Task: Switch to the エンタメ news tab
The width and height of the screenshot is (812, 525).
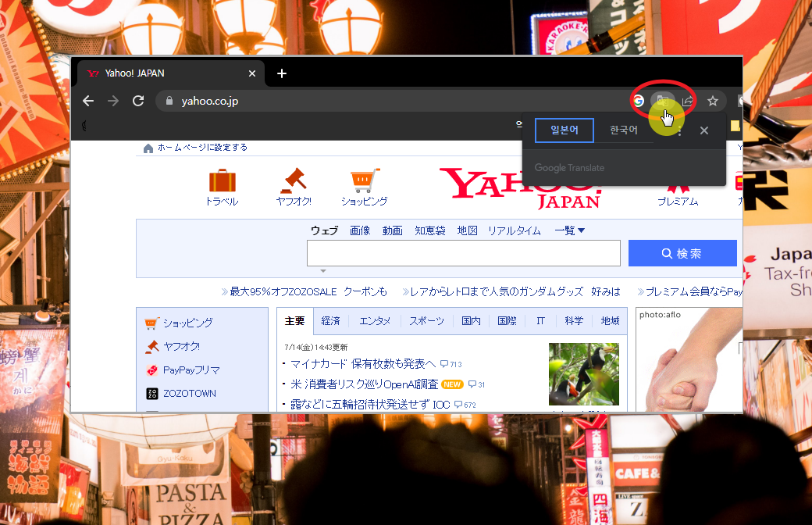Action: [375, 321]
